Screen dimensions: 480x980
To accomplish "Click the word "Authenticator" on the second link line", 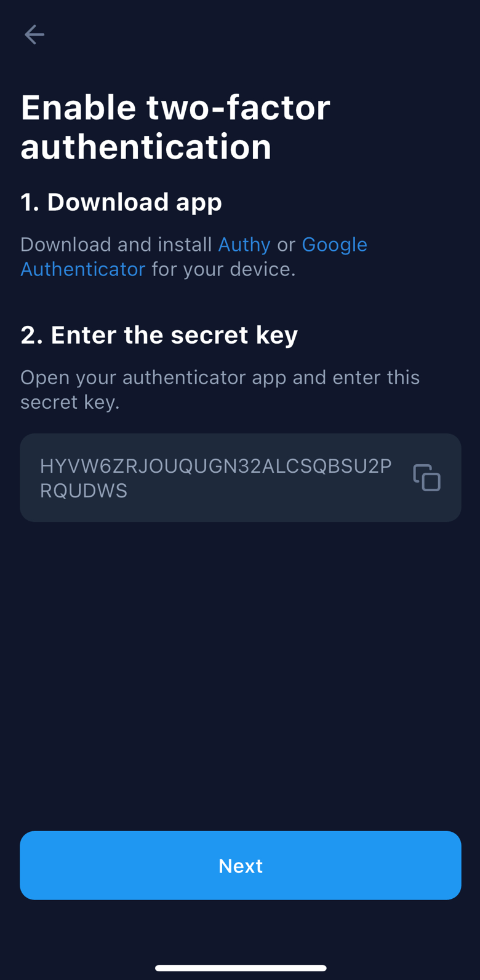I will pos(83,269).
